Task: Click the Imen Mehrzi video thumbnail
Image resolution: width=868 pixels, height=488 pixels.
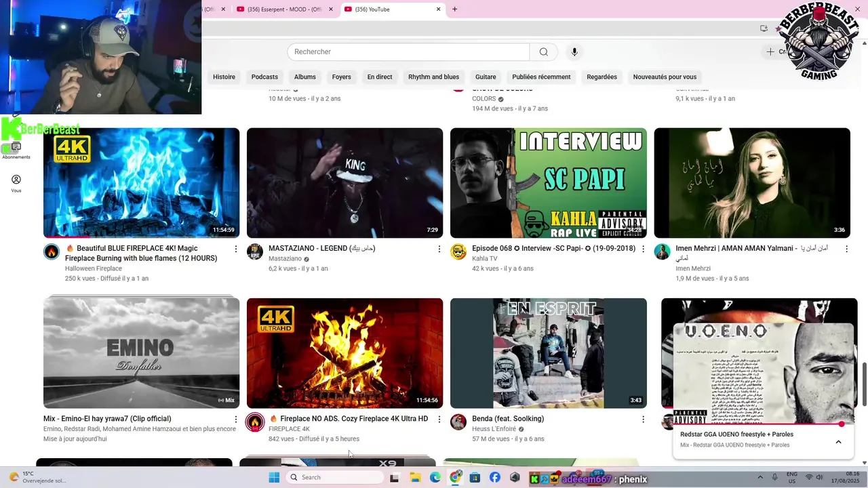Action: tap(751, 183)
